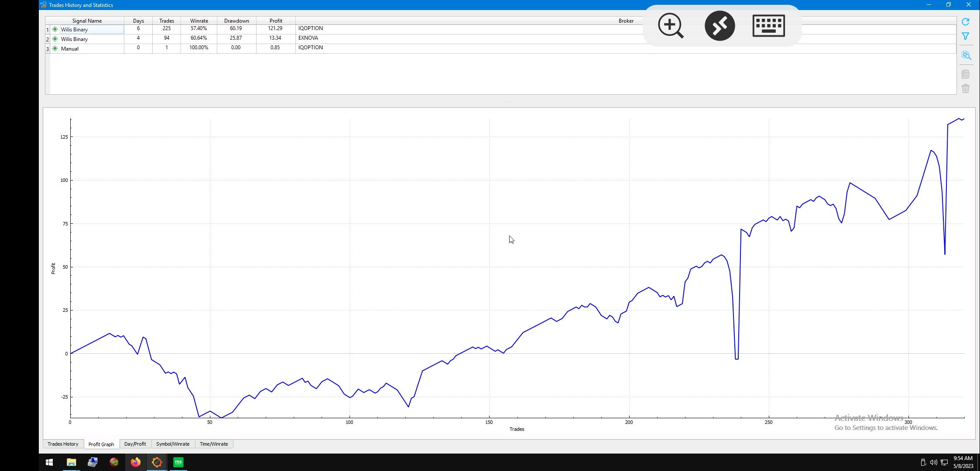Open Firefox from the taskbar

[135, 462]
